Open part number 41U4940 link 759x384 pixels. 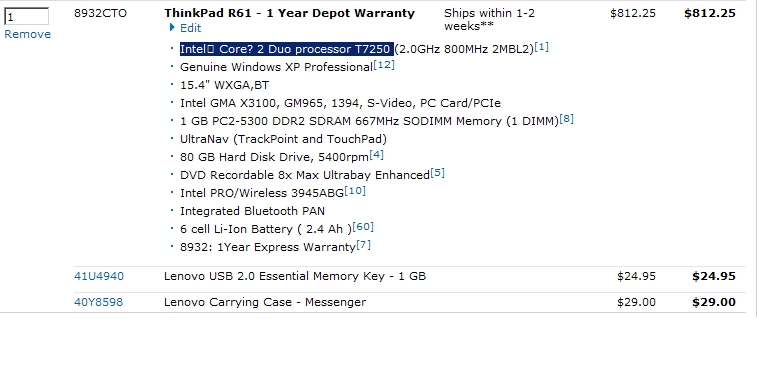pos(99,276)
